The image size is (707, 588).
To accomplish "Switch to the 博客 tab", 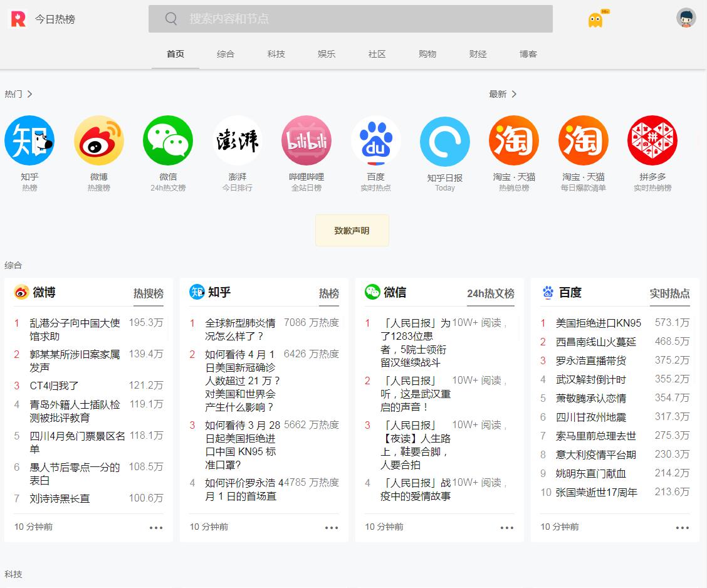I will [x=528, y=54].
